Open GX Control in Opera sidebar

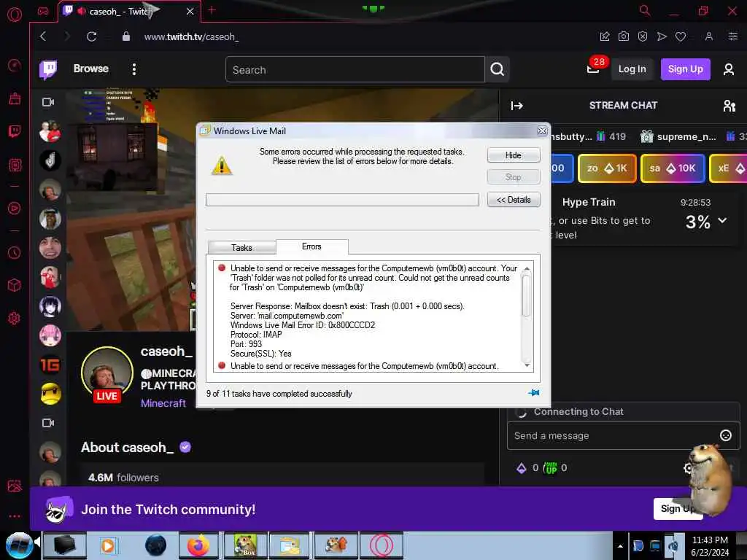click(15, 65)
